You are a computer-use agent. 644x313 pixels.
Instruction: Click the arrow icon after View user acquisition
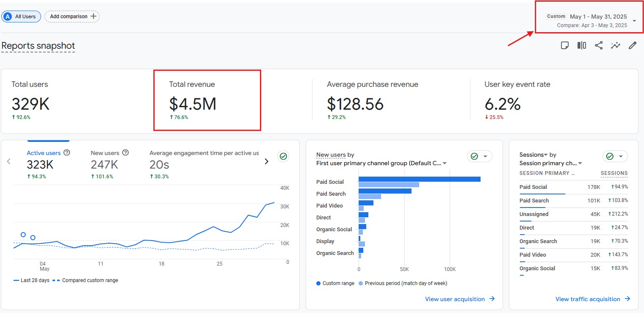(492, 299)
